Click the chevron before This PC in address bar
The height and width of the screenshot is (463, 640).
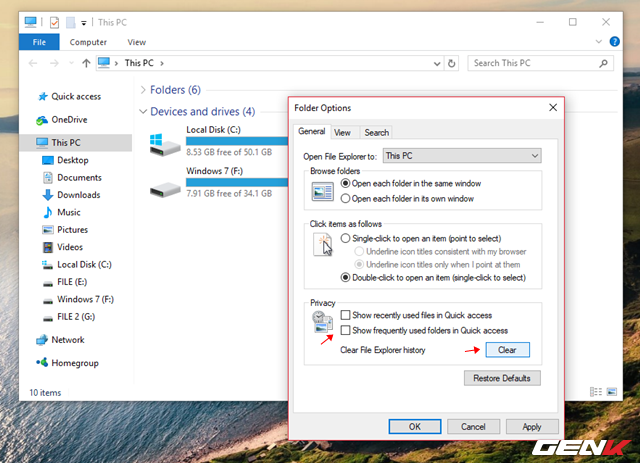pos(116,63)
